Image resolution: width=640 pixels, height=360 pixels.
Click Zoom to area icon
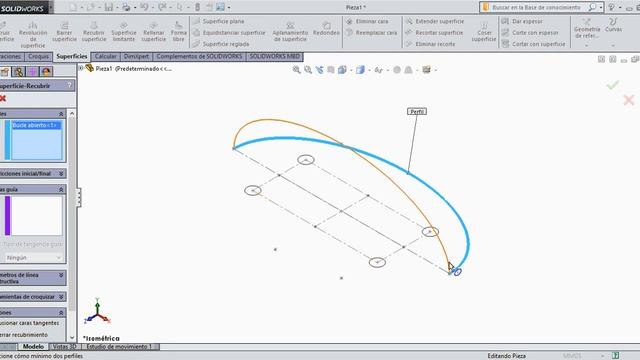pos(308,70)
